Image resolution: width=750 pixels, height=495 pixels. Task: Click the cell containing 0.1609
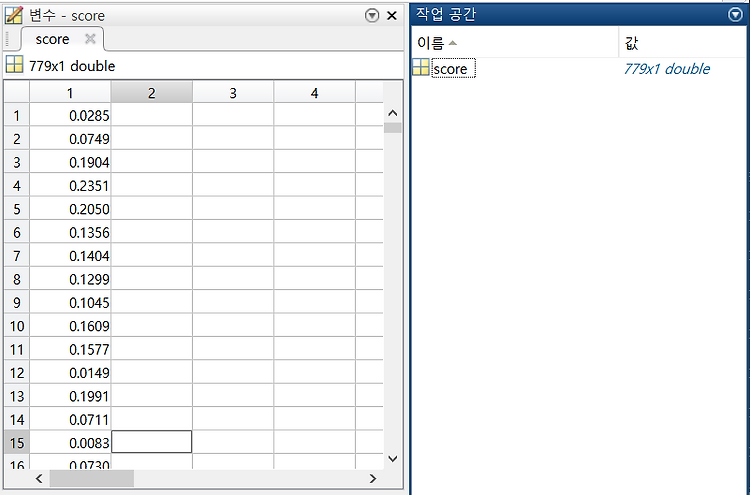point(70,326)
